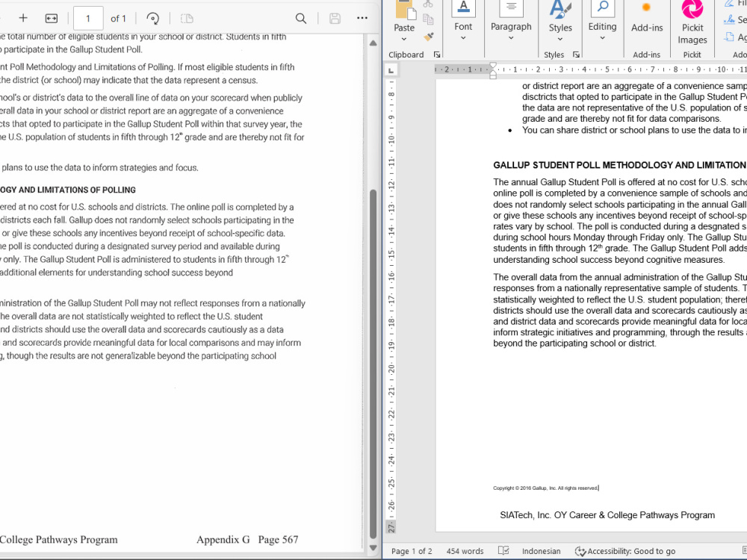The height and width of the screenshot is (560, 747).
Task: Click the PDF vertical scrollbar thumb
Action: coord(373,364)
